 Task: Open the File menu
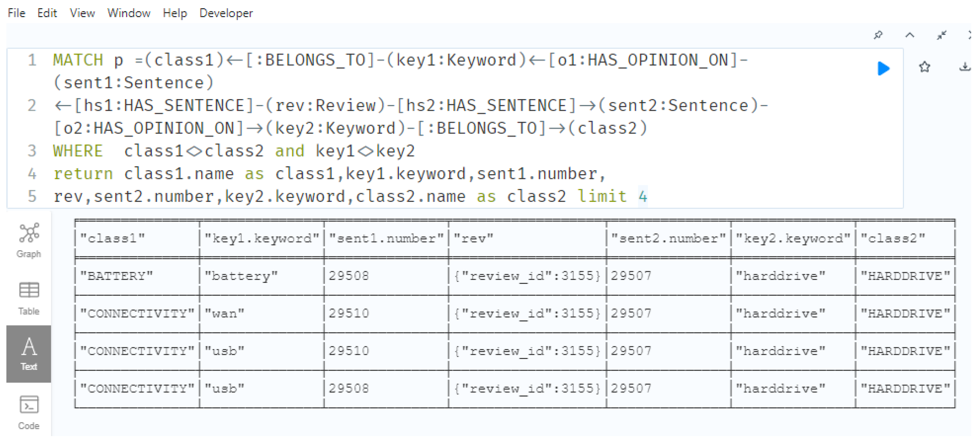click(16, 13)
